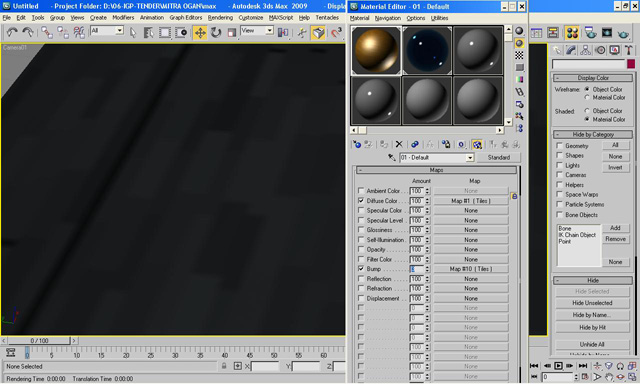
Task: Click the Standard material type button
Action: coord(498,158)
